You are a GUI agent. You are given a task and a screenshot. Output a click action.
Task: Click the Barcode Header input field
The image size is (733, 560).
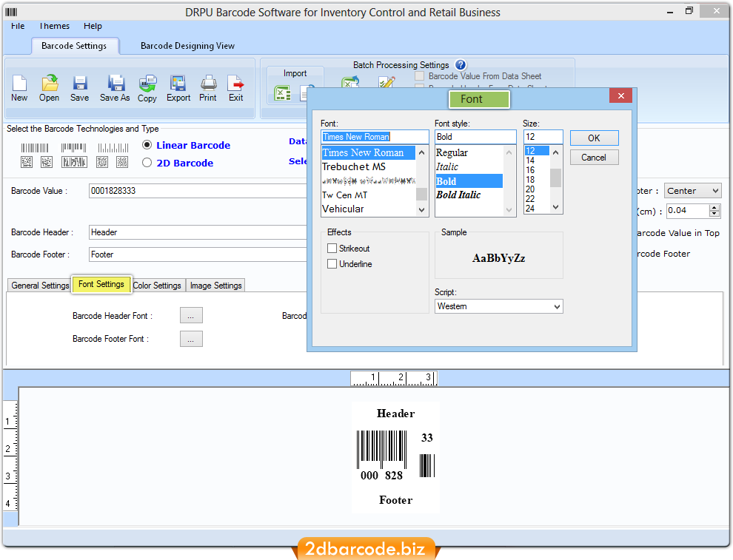point(197,232)
